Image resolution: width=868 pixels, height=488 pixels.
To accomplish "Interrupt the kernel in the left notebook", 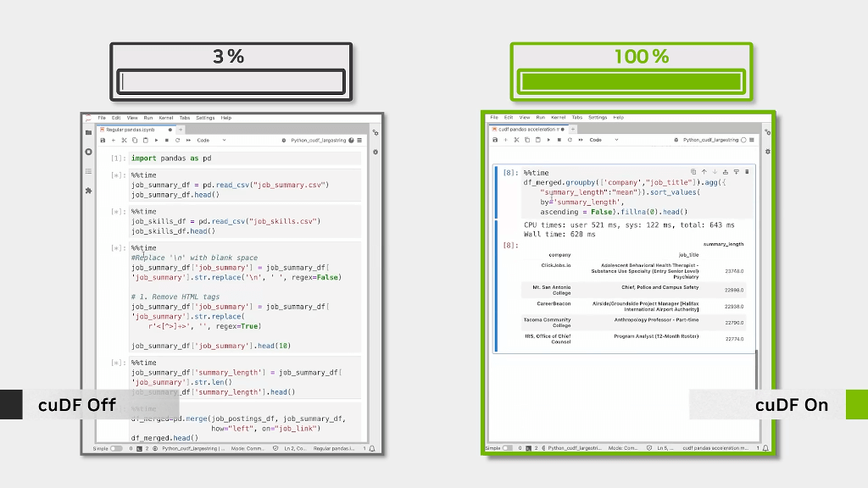I will pyautogui.click(x=166, y=140).
